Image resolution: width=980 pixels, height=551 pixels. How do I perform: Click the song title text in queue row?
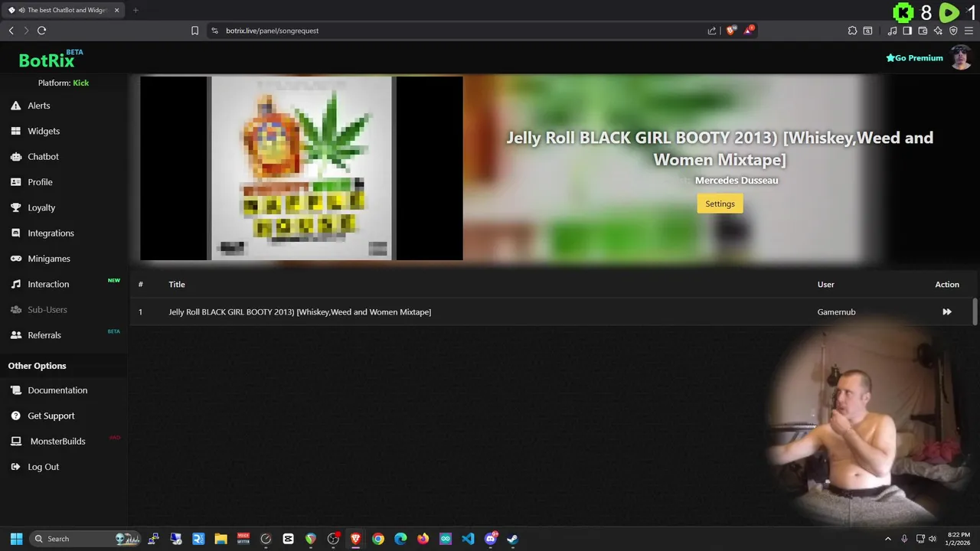click(299, 311)
